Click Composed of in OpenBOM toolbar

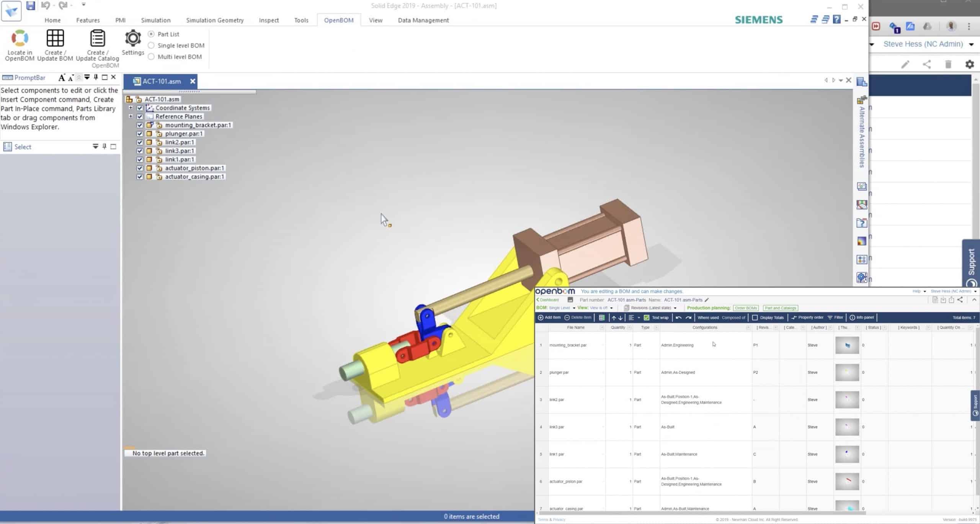(x=733, y=318)
